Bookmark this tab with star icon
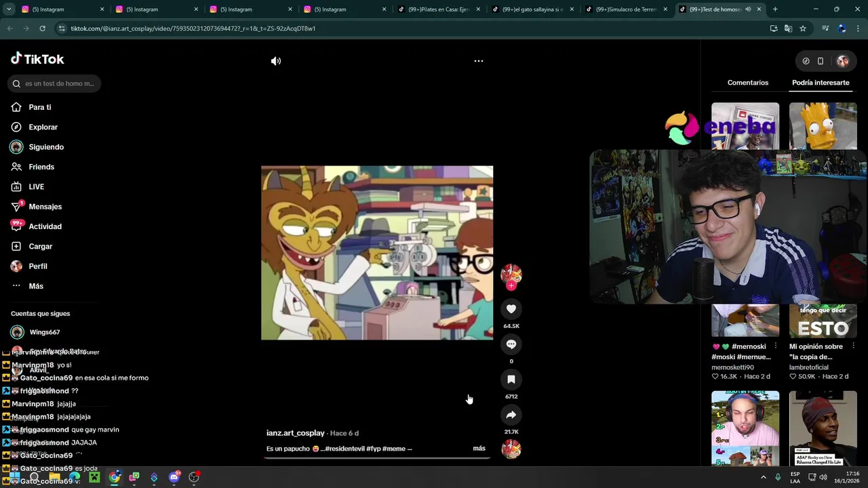 [x=803, y=28]
